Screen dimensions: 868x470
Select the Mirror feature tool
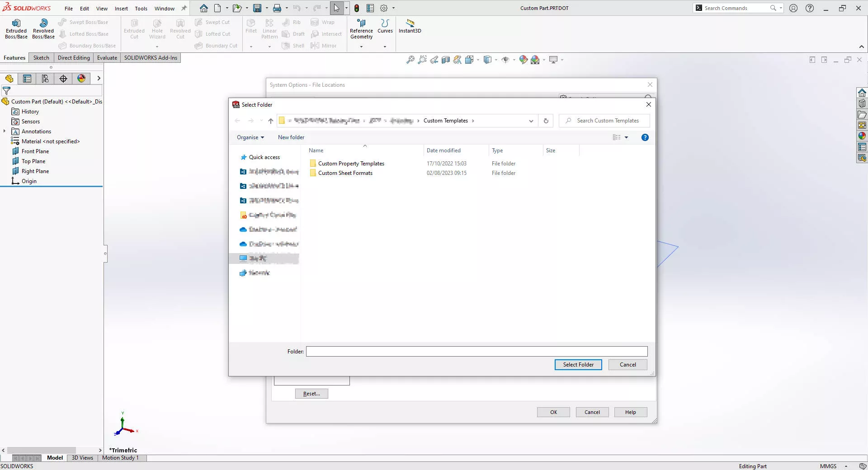pyautogui.click(x=324, y=45)
